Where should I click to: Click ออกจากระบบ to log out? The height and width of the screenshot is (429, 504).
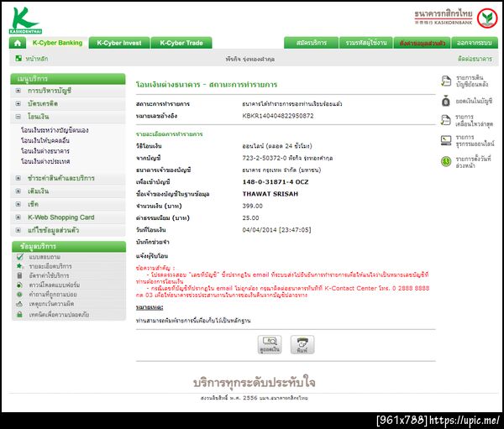point(475,43)
